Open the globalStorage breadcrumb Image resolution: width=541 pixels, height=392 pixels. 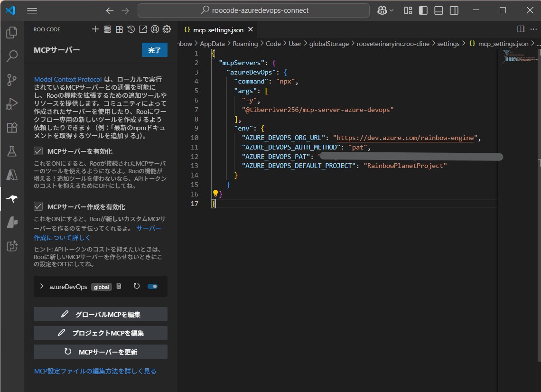tap(329, 44)
